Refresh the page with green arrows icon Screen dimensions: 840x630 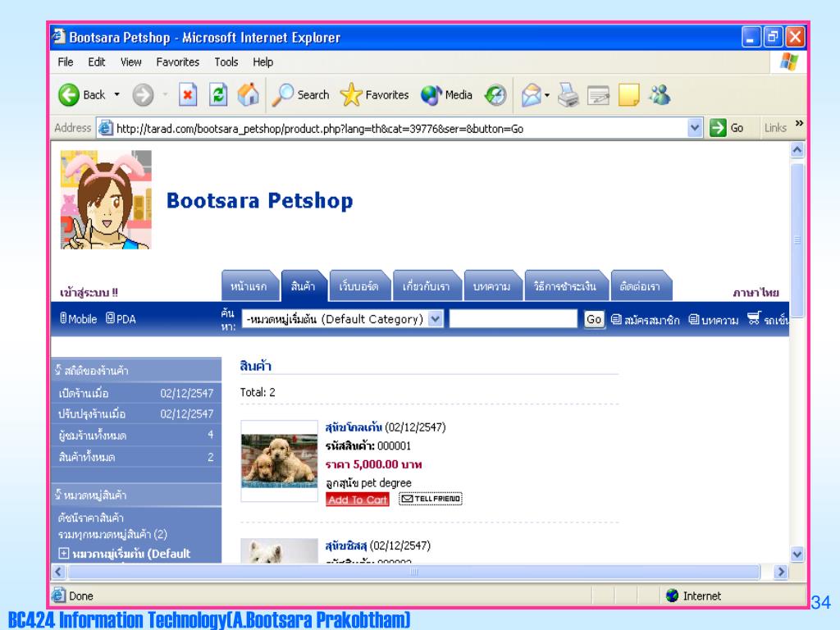(218, 95)
